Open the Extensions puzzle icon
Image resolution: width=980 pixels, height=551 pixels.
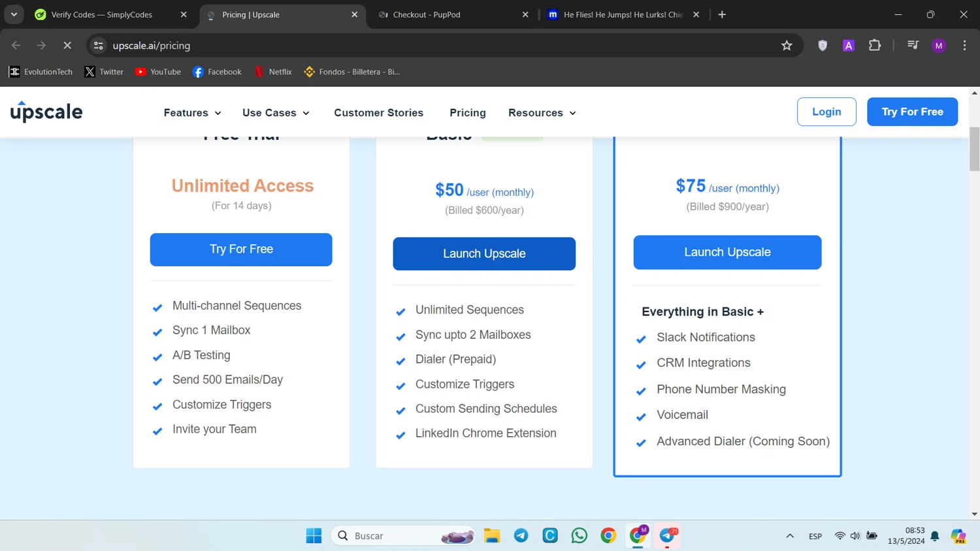click(875, 46)
